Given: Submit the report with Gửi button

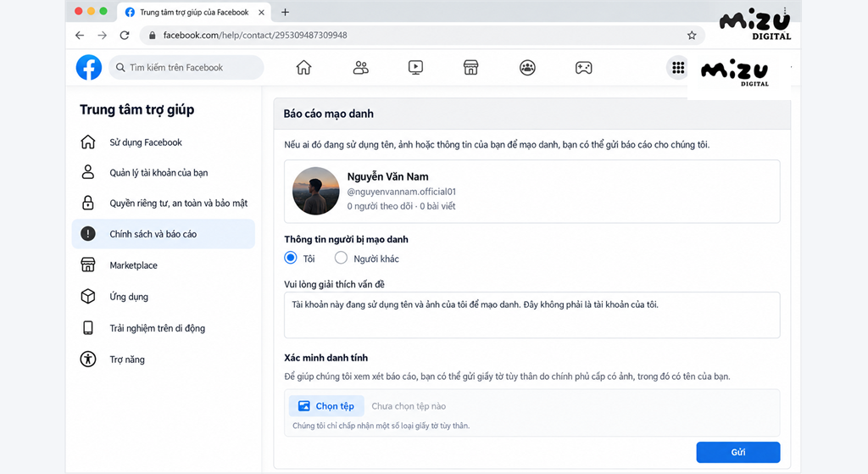Looking at the screenshot, I should coord(738,452).
